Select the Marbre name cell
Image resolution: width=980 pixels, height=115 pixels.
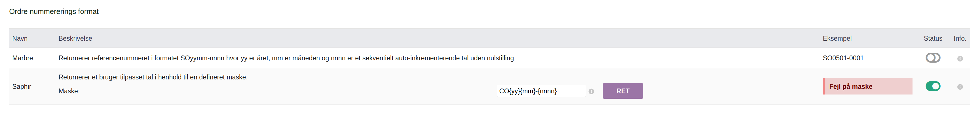pyautogui.click(x=22, y=58)
